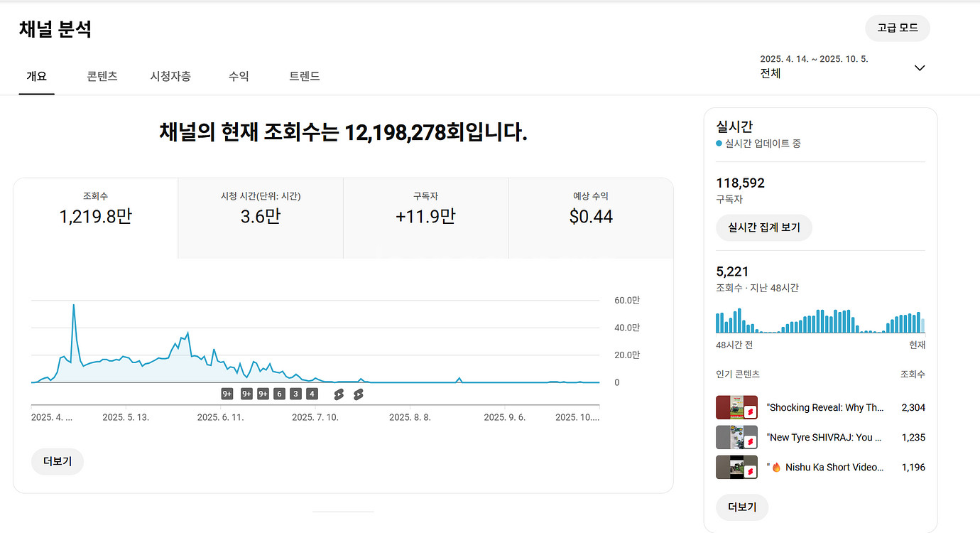Screen dimensions: 980x533
Task: Click the marker labeled 6 under chart
Action: (279, 394)
